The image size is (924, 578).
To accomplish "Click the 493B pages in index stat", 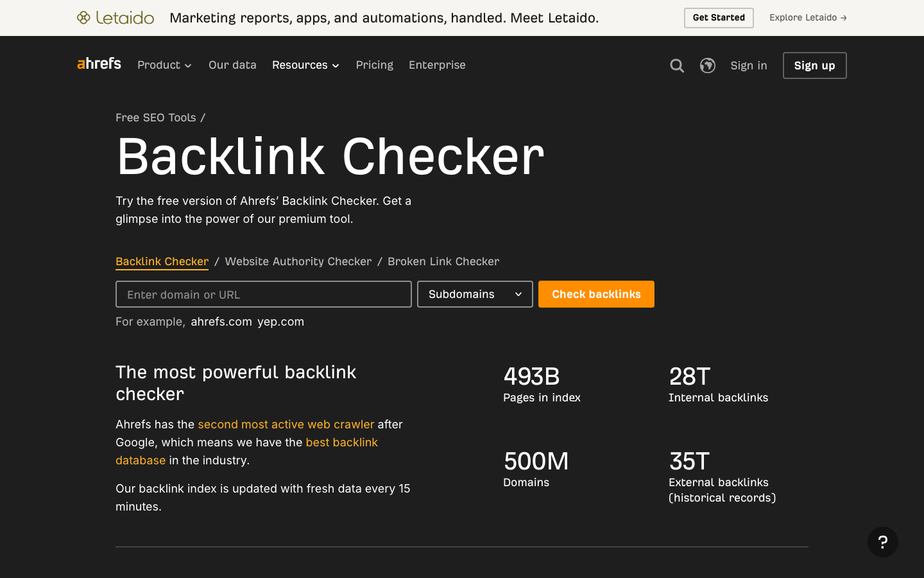I will pos(542,385).
